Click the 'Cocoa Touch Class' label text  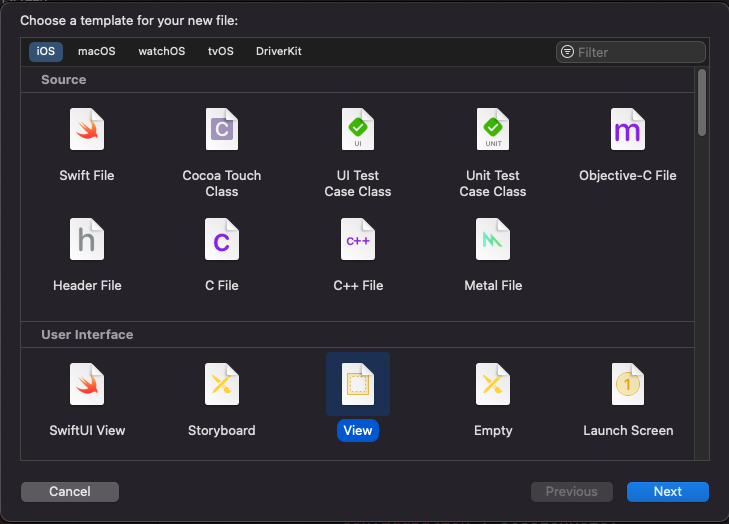coord(222,183)
